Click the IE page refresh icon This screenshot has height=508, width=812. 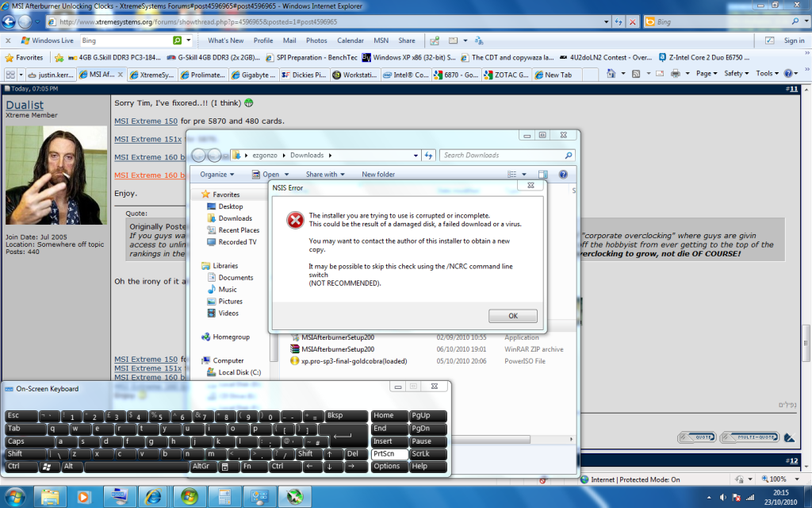[619, 21]
